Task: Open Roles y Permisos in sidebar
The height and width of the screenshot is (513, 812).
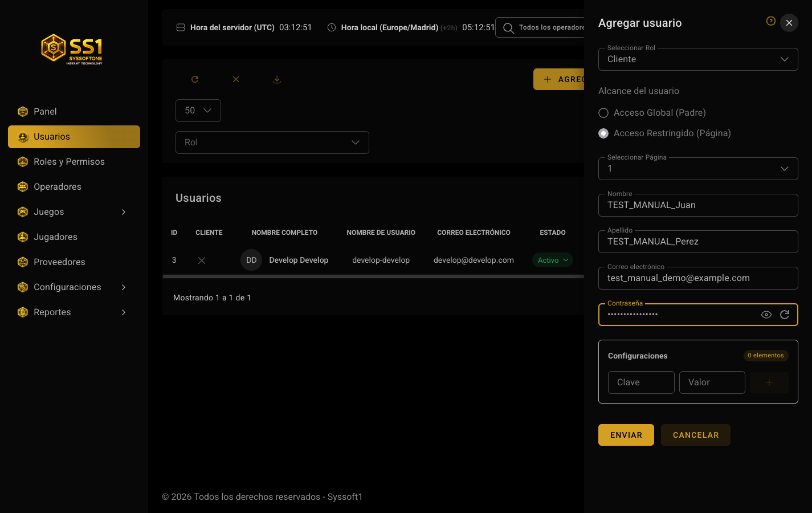Action: 74,162
